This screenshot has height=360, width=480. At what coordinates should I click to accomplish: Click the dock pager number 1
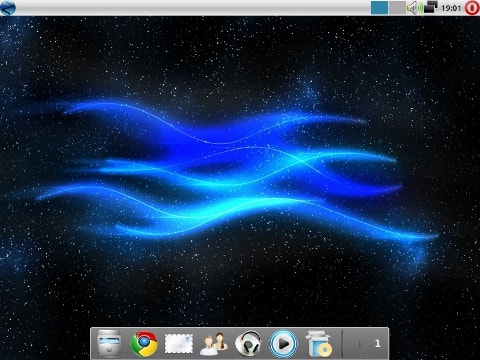377,343
